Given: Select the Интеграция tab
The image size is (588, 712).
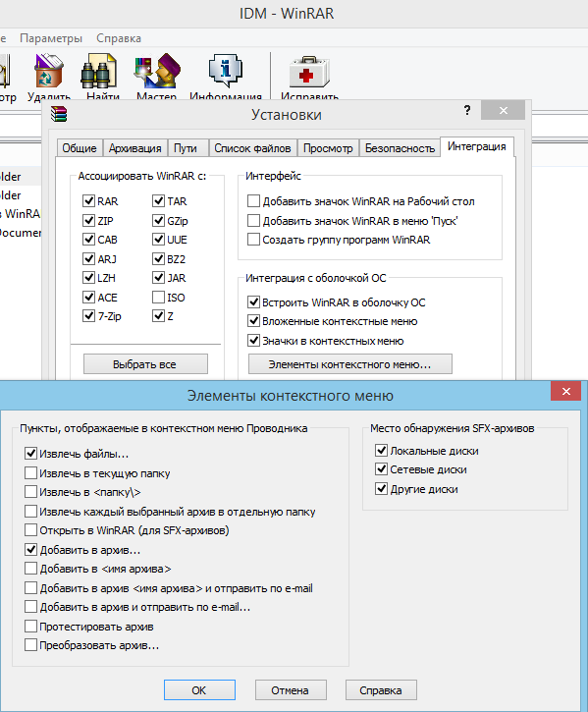Looking at the screenshot, I should [477, 146].
